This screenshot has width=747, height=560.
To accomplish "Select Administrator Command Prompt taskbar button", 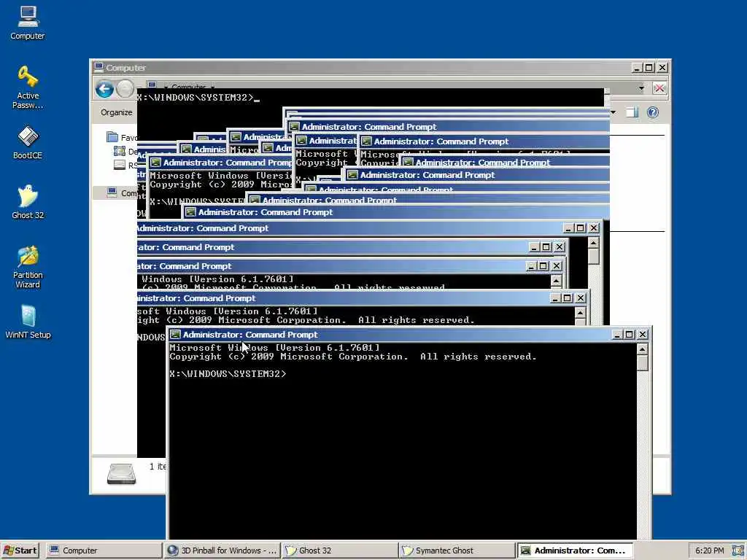I will coord(575,551).
